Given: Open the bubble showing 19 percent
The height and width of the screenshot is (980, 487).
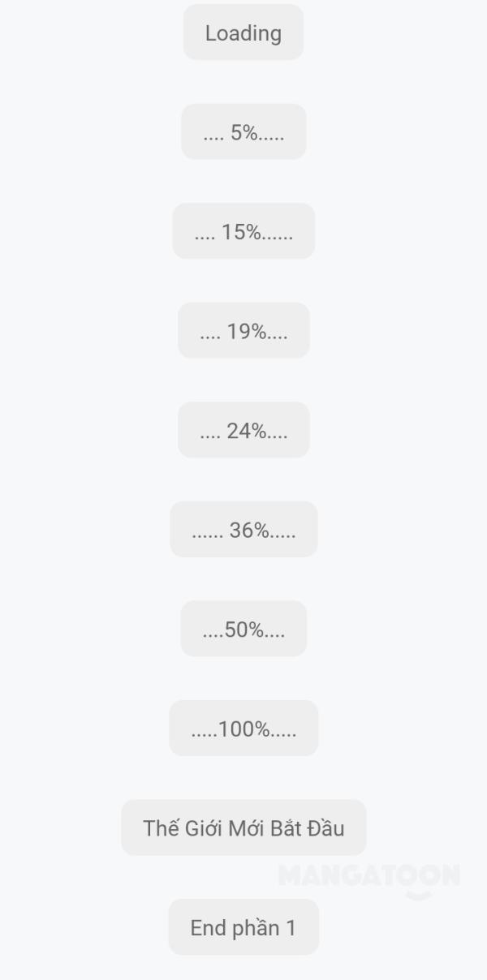Looking at the screenshot, I should 243,331.
